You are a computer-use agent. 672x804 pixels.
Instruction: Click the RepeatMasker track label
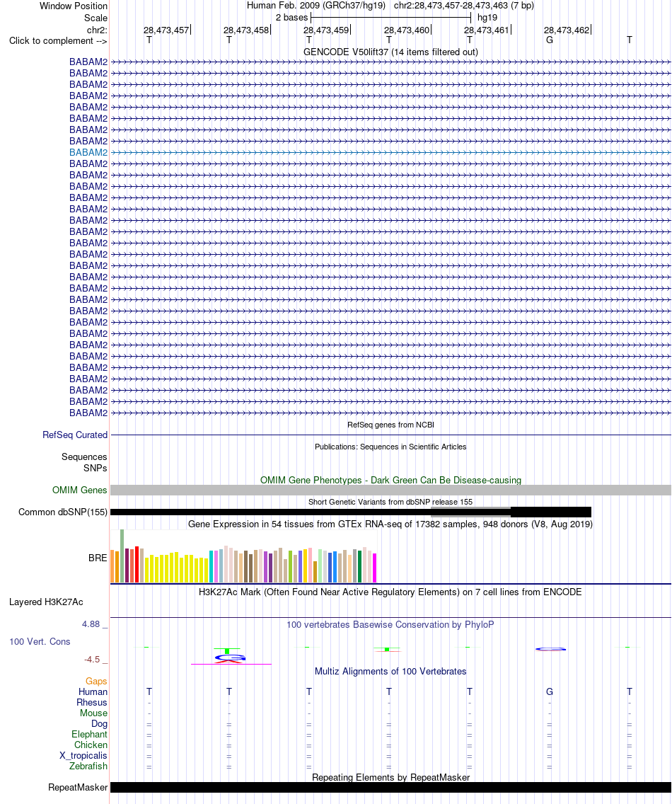(x=78, y=788)
